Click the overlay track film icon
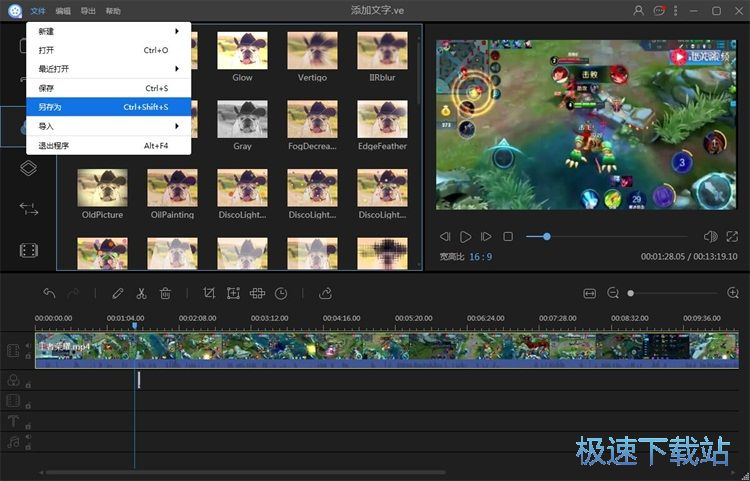This screenshot has width=750, height=481. click(x=13, y=401)
